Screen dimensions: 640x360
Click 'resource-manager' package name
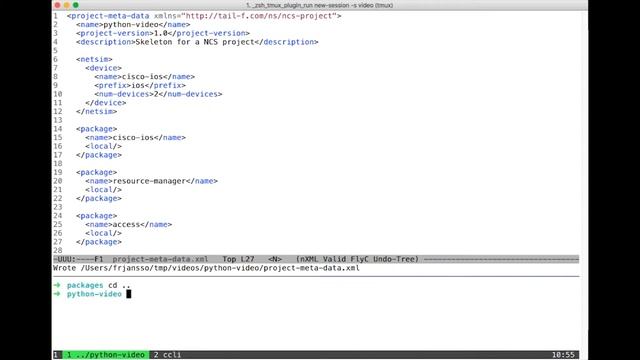pos(149,181)
